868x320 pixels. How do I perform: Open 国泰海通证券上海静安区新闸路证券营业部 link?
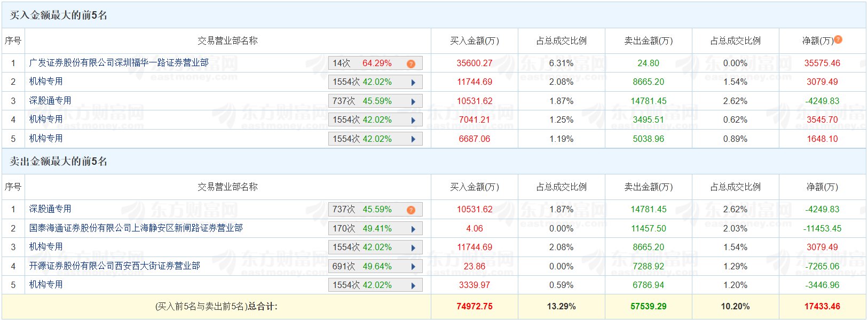(x=136, y=228)
